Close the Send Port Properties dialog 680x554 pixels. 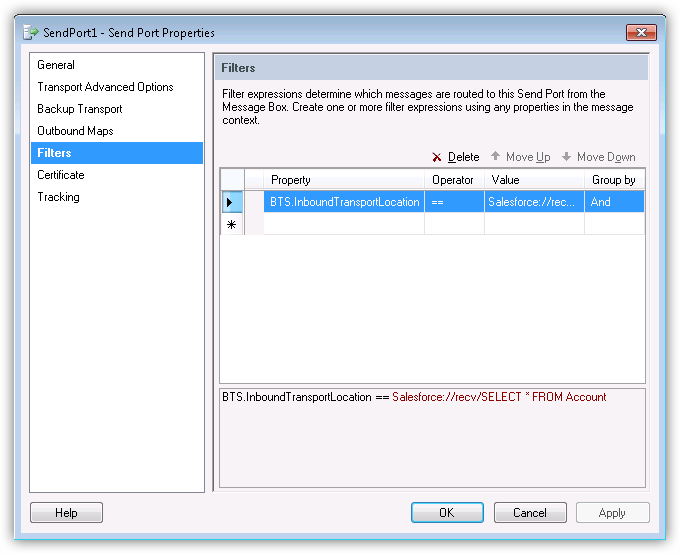click(640, 32)
